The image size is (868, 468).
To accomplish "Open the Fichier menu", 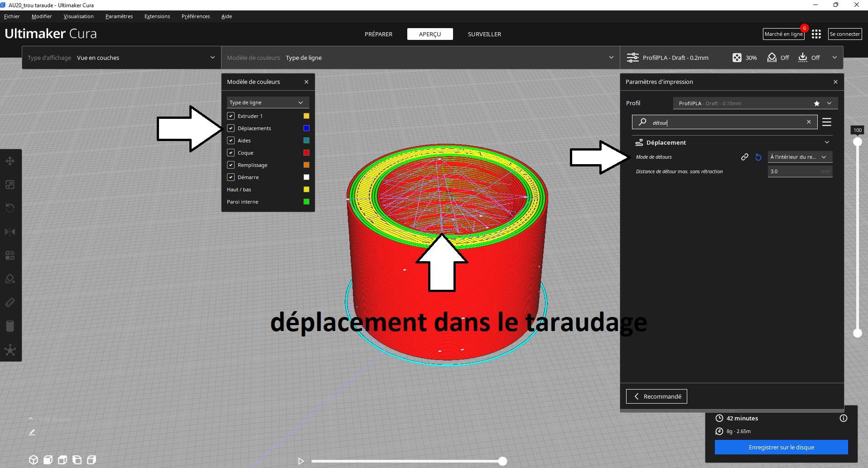I will tap(12, 16).
